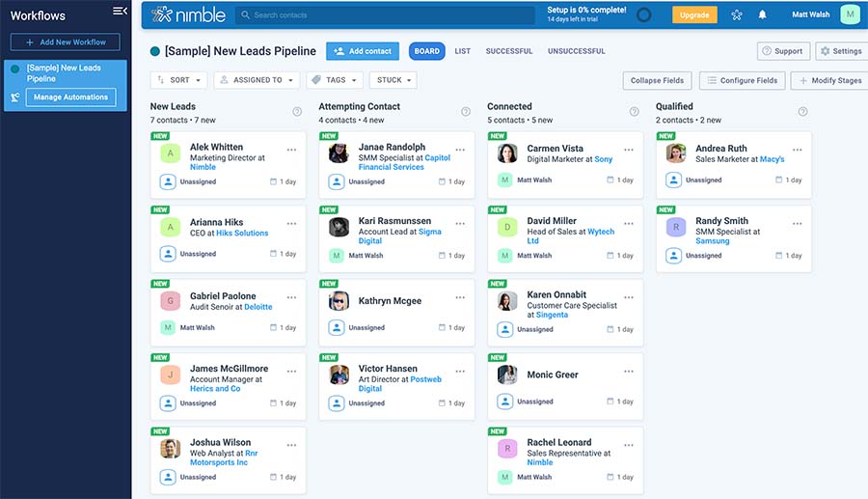The height and width of the screenshot is (499, 868).
Task: Click the Search contacts field
Action: coord(385,14)
